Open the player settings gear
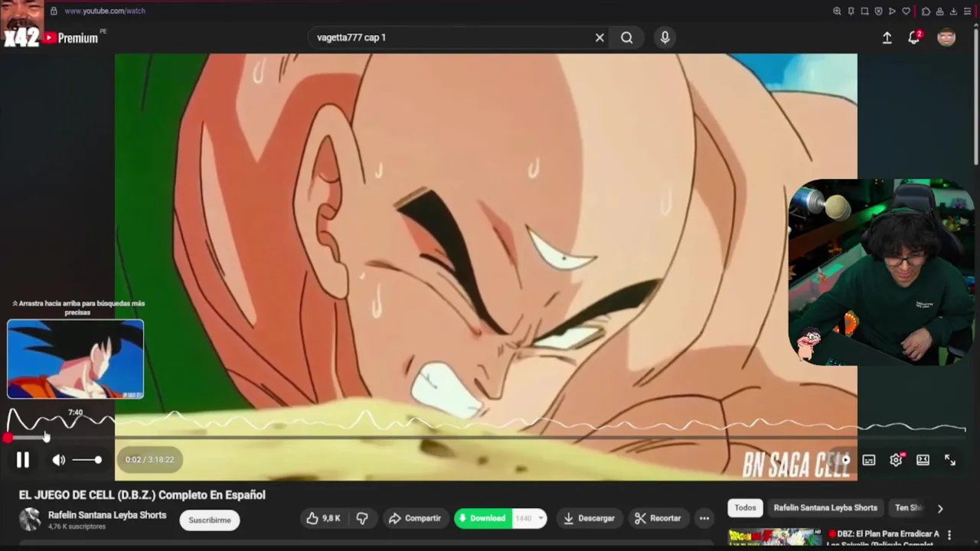Viewport: 980px width, 551px height. click(896, 460)
